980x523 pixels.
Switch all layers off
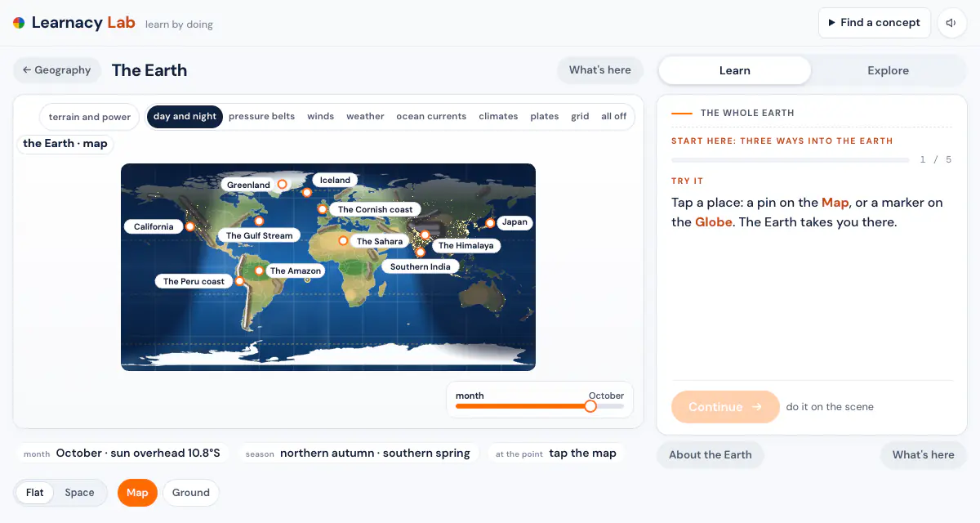[x=613, y=116]
